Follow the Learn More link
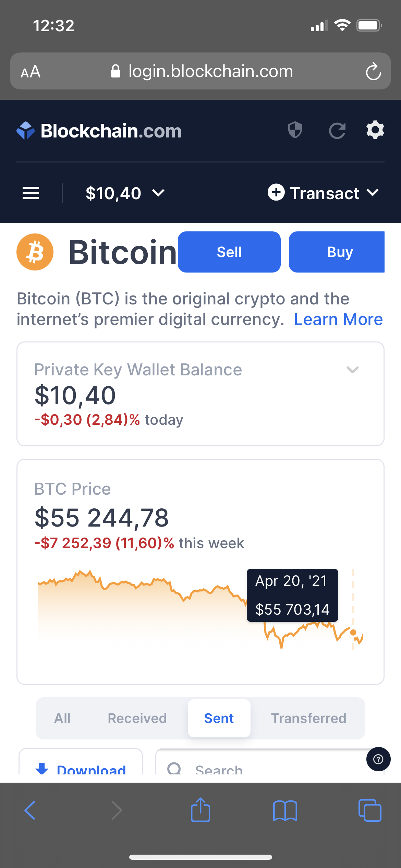 (x=338, y=319)
